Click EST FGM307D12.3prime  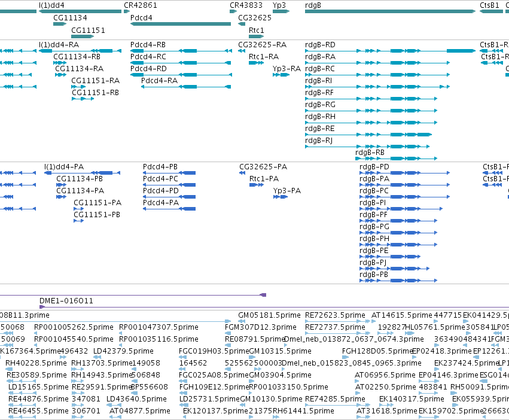261,327
